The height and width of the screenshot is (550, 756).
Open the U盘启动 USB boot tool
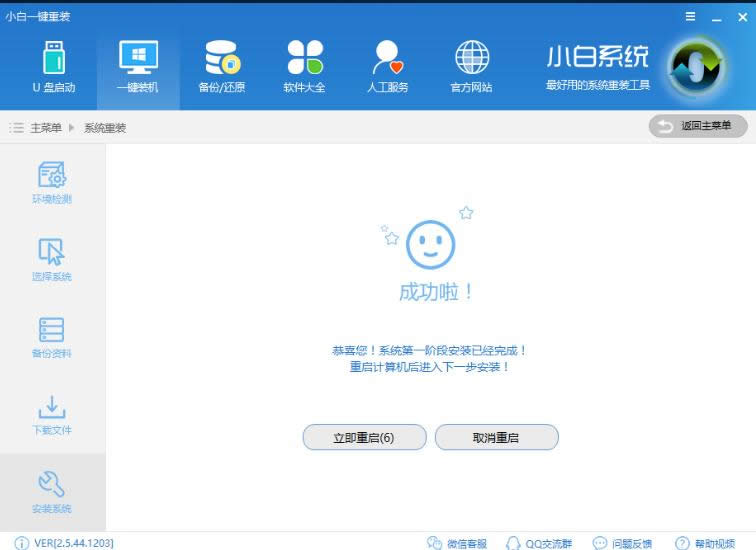(x=54, y=67)
